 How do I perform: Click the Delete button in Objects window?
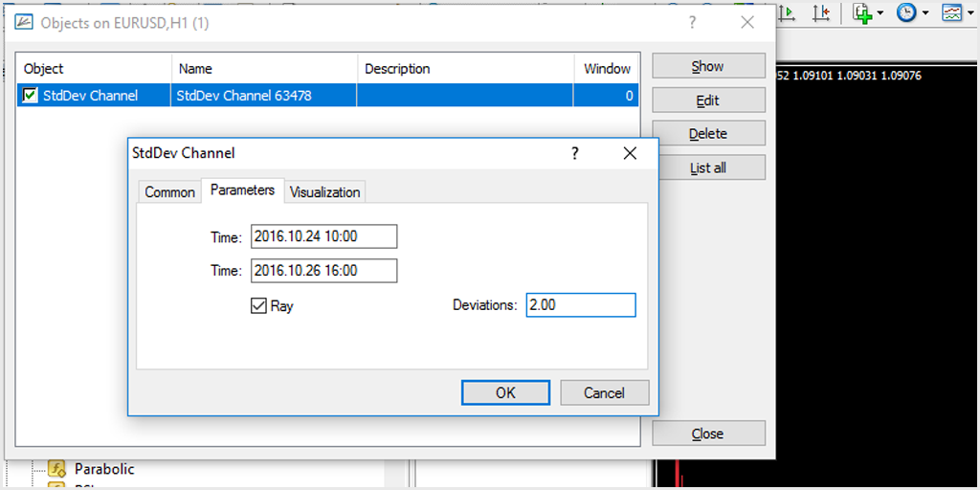click(708, 134)
